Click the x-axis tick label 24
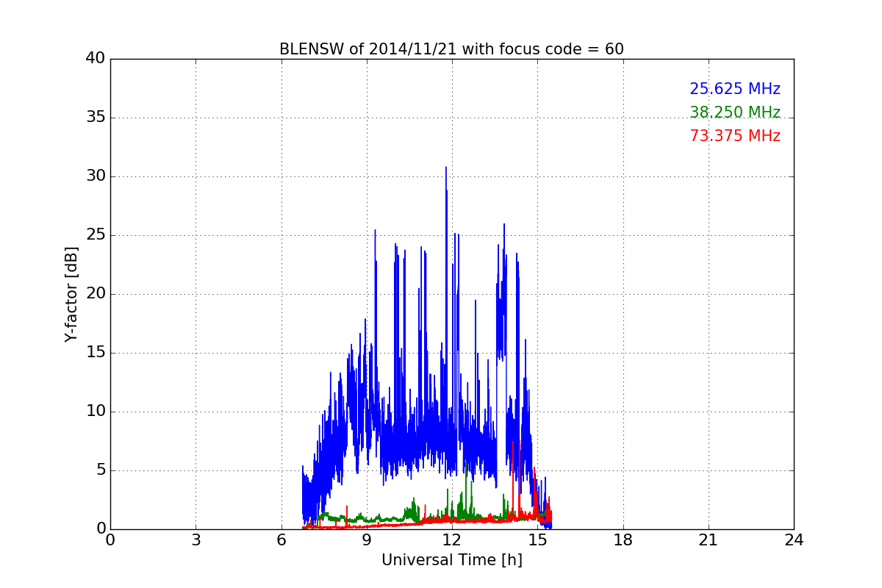The image size is (882, 588). pyautogui.click(x=794, y=539)
